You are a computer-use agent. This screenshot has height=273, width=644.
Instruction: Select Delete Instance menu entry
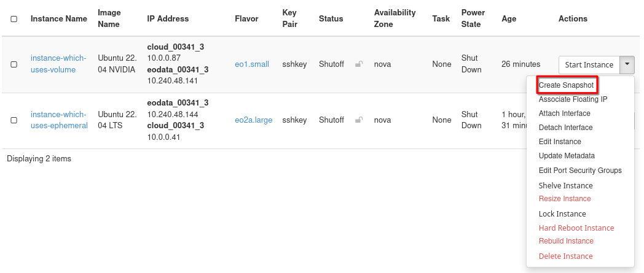tap(565, 256)
